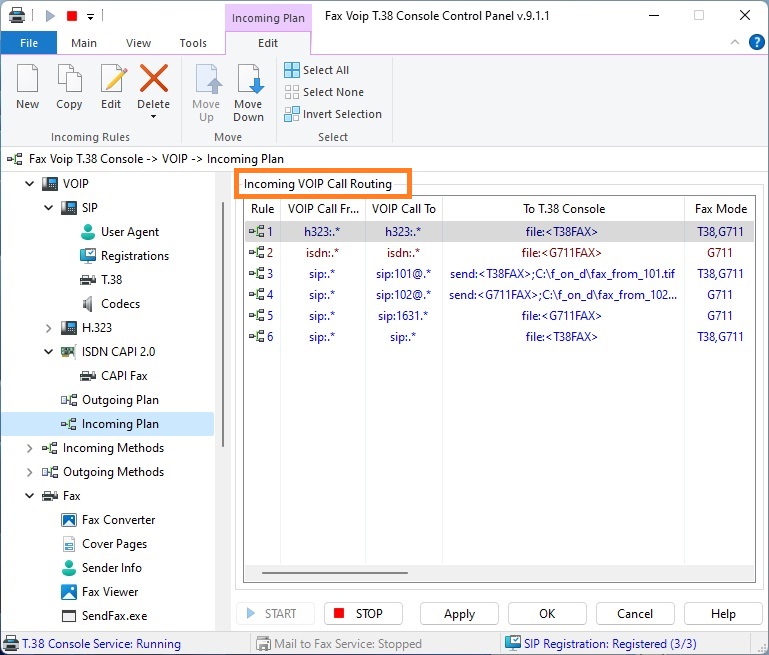Open Outgoing Plan in the tree
This screenshot has height=655, width=769.
[x=110, y=400]
